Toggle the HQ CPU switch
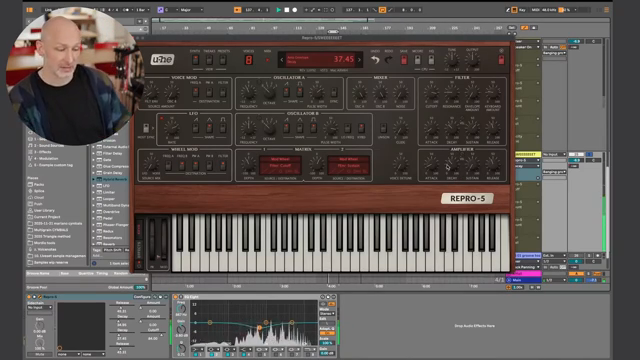 431,60
